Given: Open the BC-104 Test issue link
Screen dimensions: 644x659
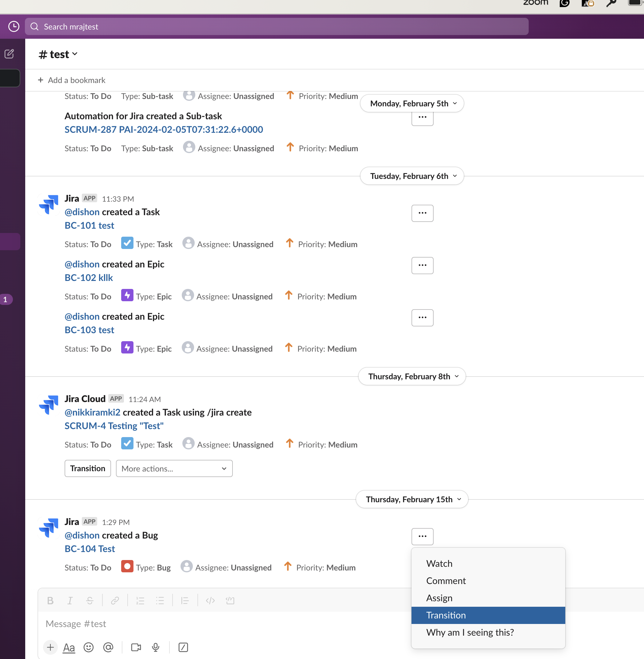Looking at the screenshot, I should click(89, 548).
